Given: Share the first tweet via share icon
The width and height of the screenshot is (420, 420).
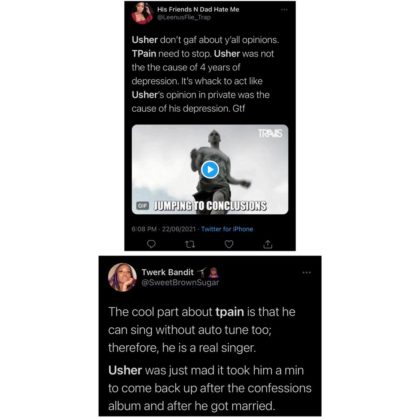Looking at the screenshot, I should coord(268,244).
